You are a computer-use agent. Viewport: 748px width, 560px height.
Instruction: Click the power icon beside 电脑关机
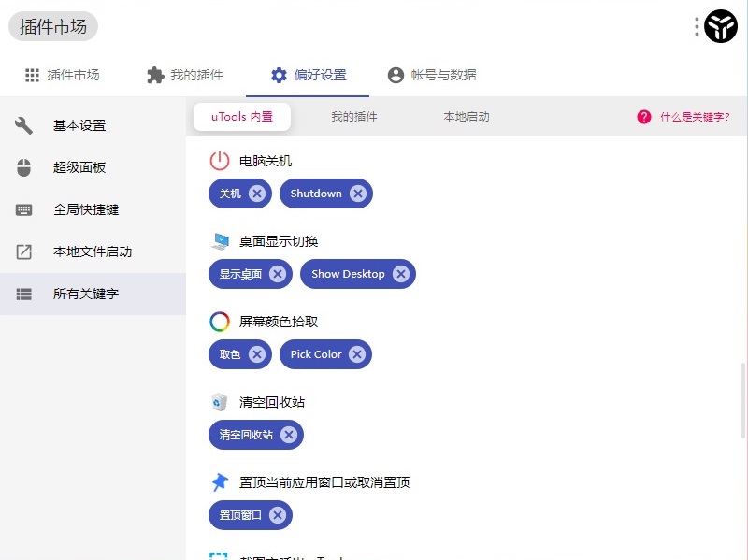219,160
